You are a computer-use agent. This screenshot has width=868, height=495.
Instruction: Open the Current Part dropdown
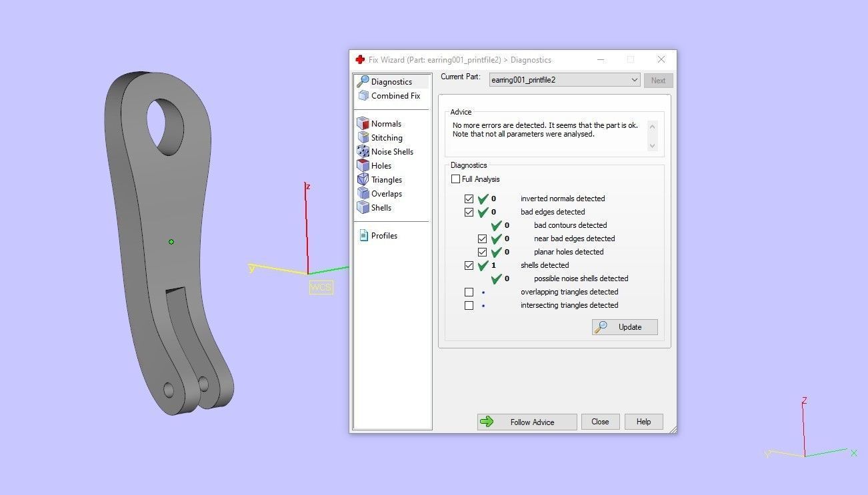tap(565, 80)
